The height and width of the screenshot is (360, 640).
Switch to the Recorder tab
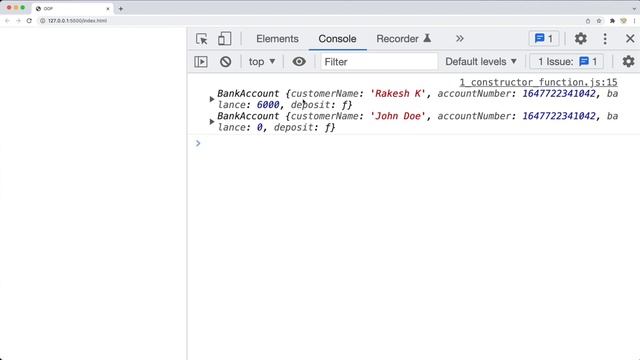pyautogui.click(x=404, y=39)
